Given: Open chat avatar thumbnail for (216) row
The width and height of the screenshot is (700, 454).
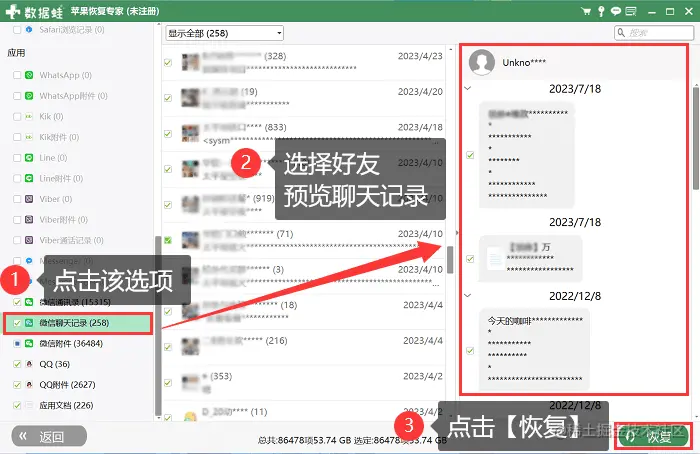Looking at the screenshot, I should (x=190, y=347).
